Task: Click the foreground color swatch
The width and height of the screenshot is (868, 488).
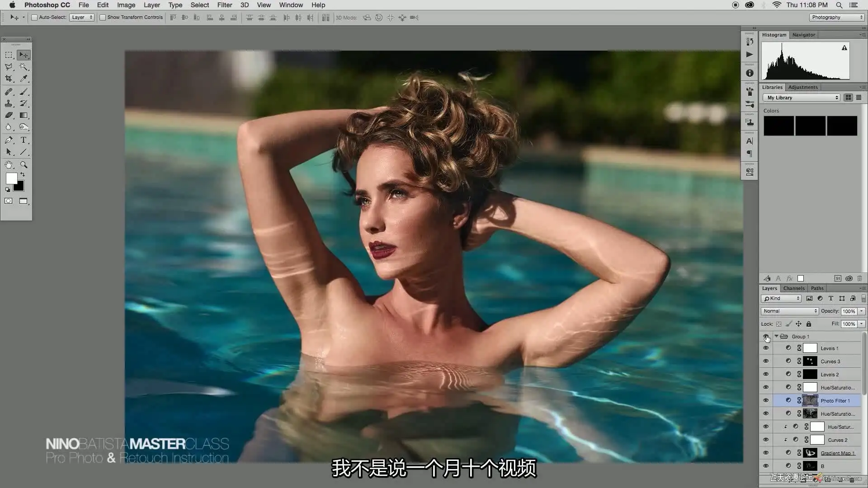Action: [11, 178]
